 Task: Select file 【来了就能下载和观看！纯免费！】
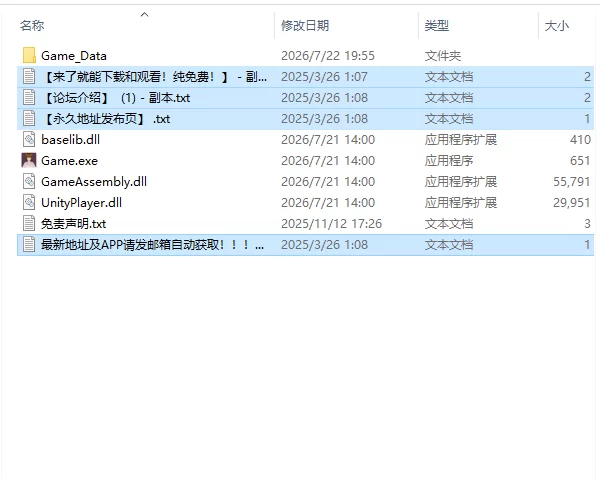pyautogui.click(x=154, y=77)
